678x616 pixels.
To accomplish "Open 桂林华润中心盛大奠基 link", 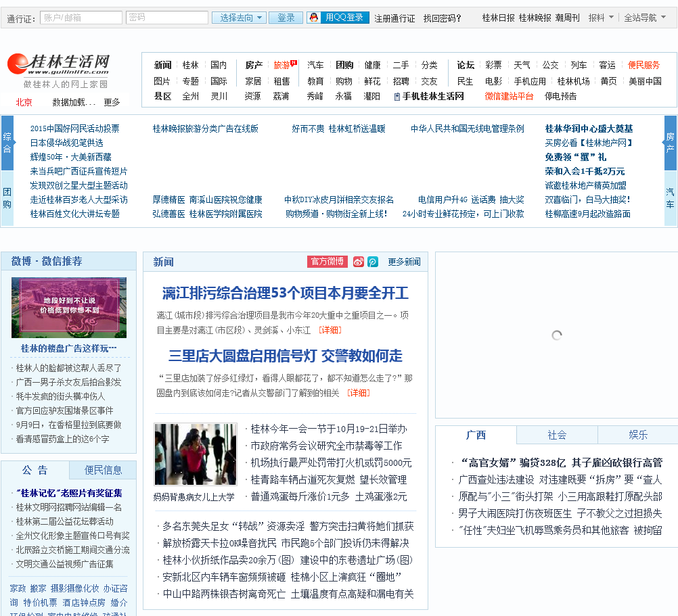I will tap(589, 128).
